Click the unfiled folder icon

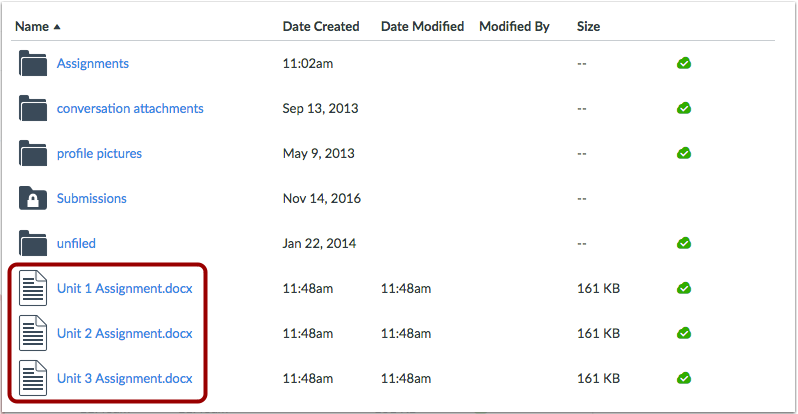tap(33, 243)
